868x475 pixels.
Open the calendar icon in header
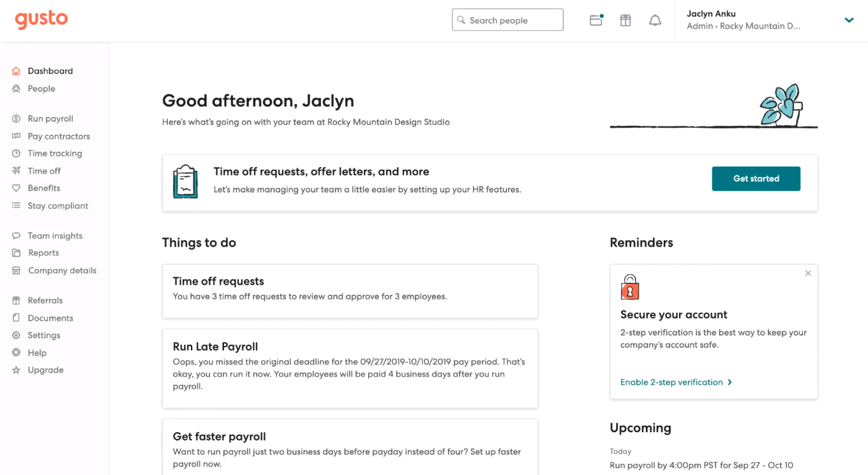tap(596, 20)
